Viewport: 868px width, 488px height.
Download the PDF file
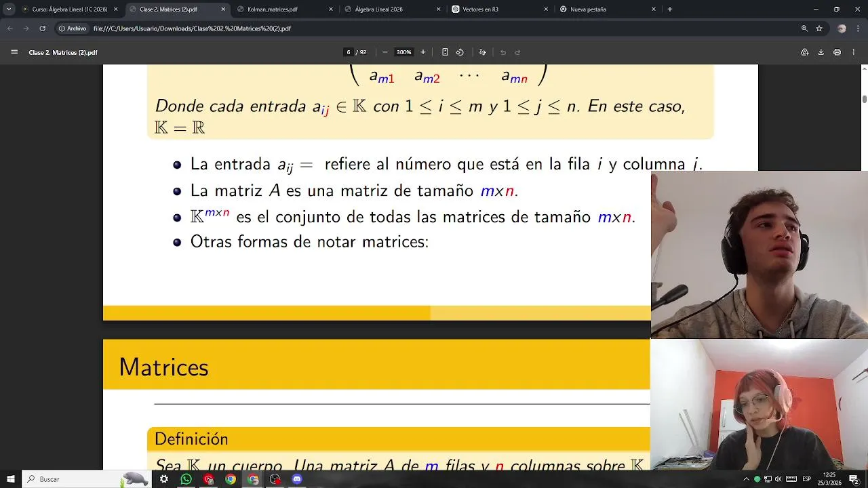tap(821, 52)
